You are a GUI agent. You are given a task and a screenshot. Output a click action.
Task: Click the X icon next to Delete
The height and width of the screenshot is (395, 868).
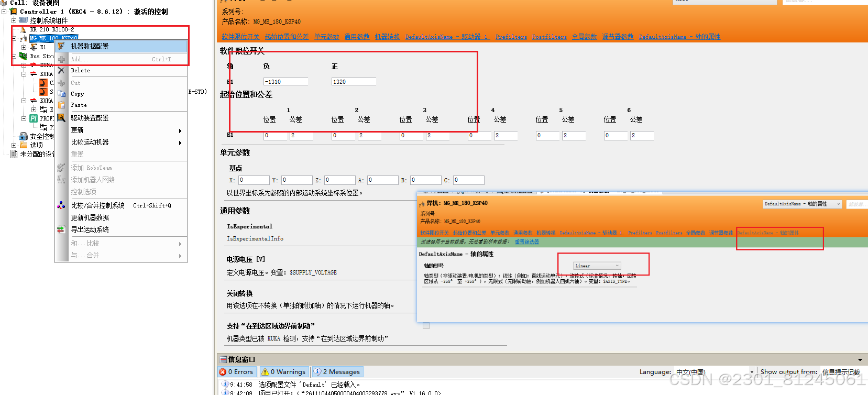tap(61, 70)
